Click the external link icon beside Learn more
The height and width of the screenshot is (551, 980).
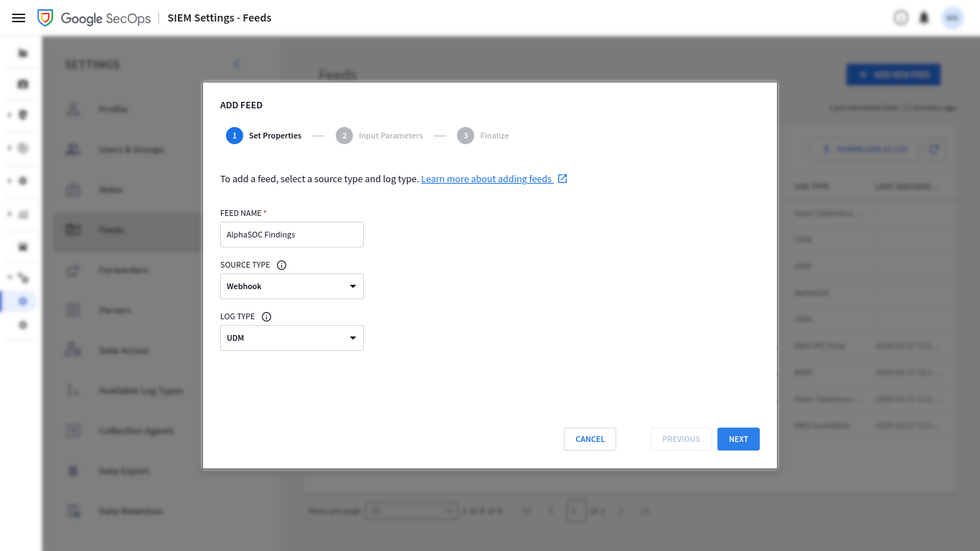pyautogui.click(x=562, y=178)
